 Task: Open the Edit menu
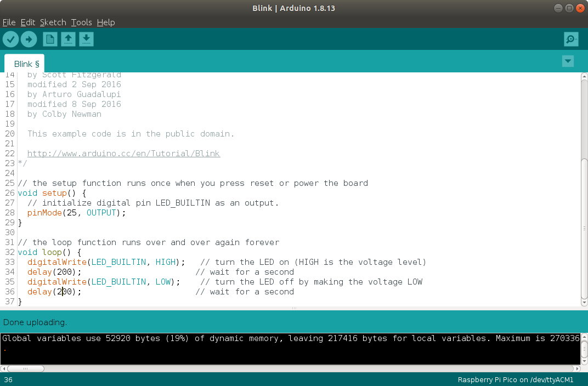(28, 22)
